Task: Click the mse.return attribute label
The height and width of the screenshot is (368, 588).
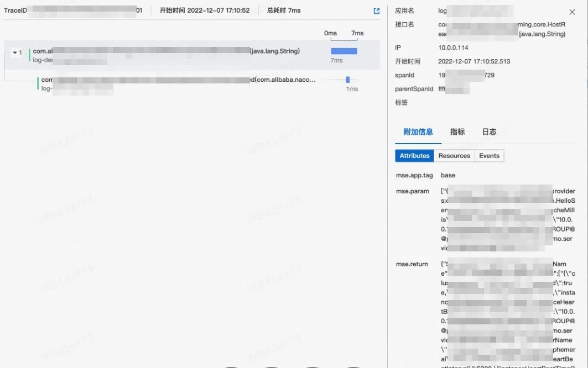Action: pos(412,264)
